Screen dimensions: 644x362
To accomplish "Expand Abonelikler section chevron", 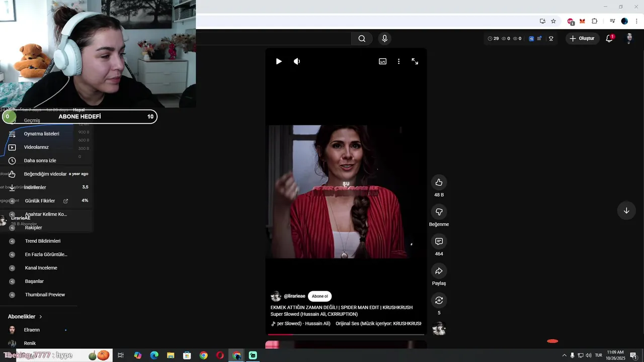I will [x=41, y=317].
